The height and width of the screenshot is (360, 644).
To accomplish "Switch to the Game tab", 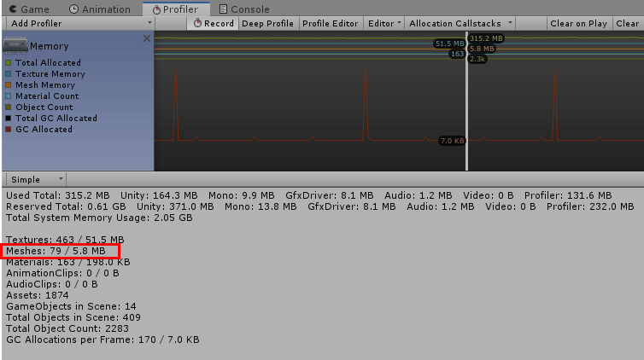I will (x=29, y=9).
